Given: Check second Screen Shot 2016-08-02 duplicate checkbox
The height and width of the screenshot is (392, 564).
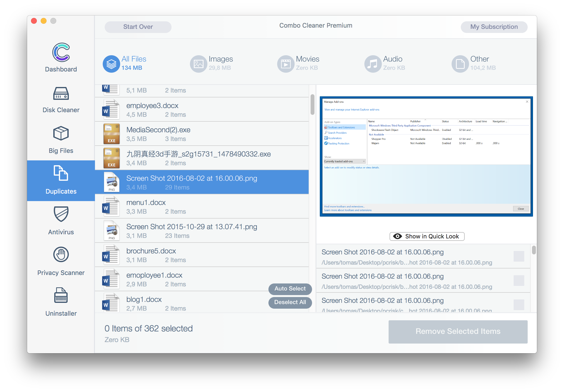Looking at the screenshot, I should [x=519, y=281].
